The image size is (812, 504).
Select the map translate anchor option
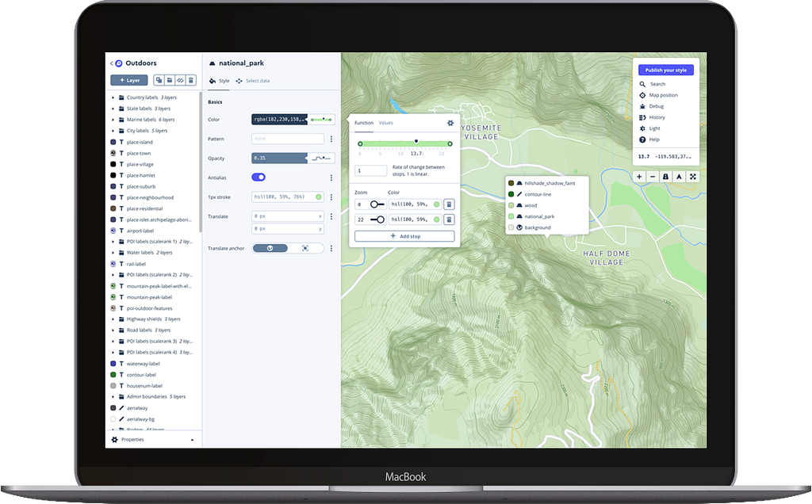coord(270,248)
